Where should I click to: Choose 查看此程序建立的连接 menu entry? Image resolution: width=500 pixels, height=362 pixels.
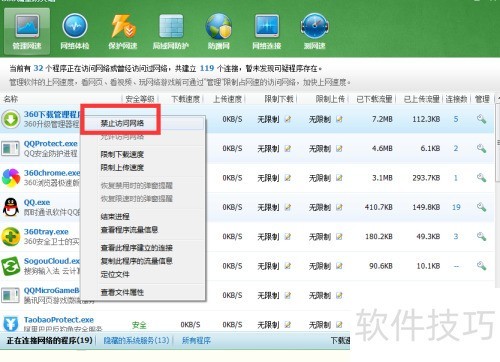[137, 248]
